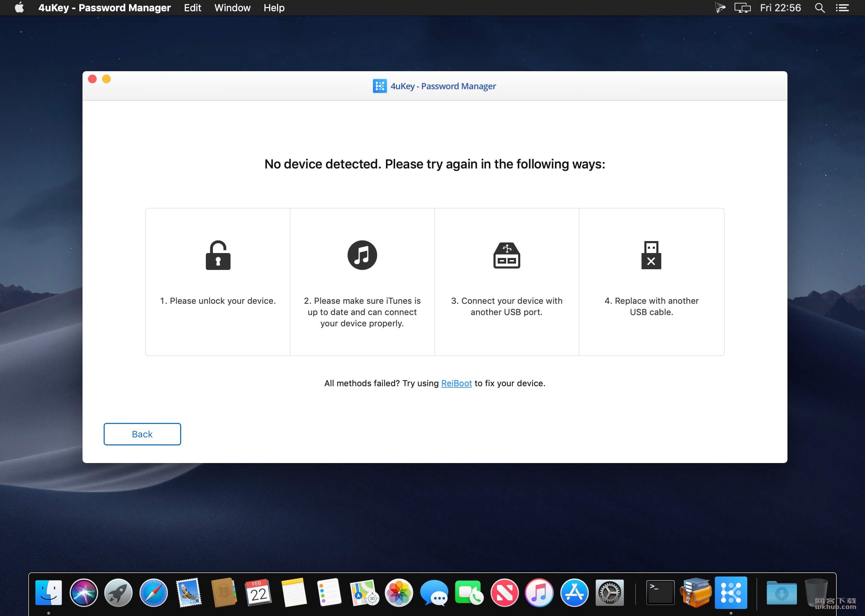Viewport: 865px width, 616px height.
Task: Click the unlock padlock icon
Action: pyautogui.click(x=218, y=255)
